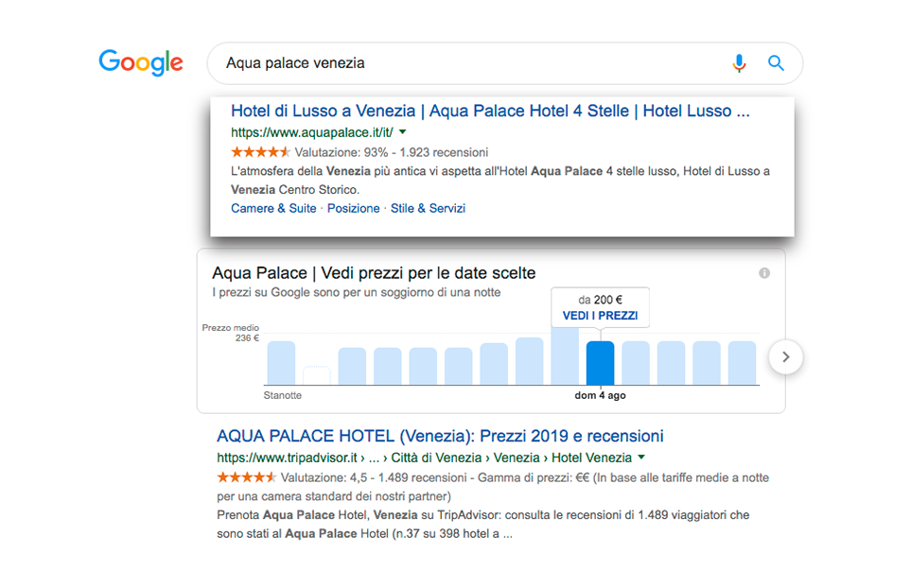The image size is (911, 588).
Task: Open the Posizione sitelink
Action: coord(353,208)
